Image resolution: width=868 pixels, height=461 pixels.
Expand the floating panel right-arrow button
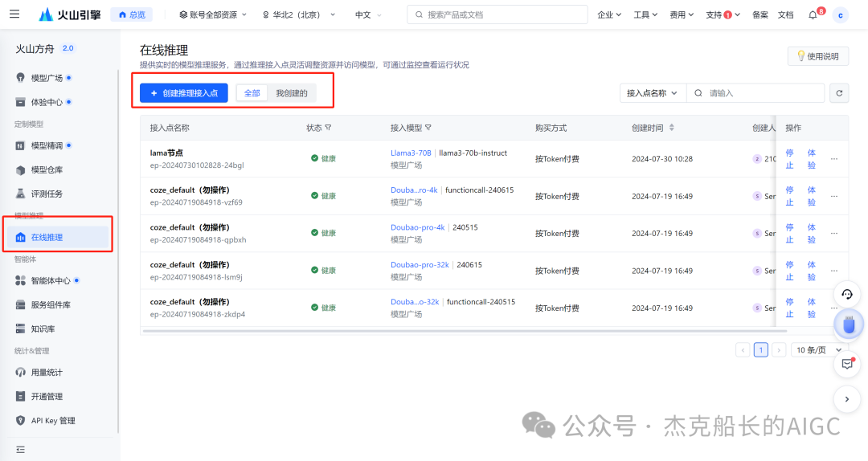pos(847,399)
